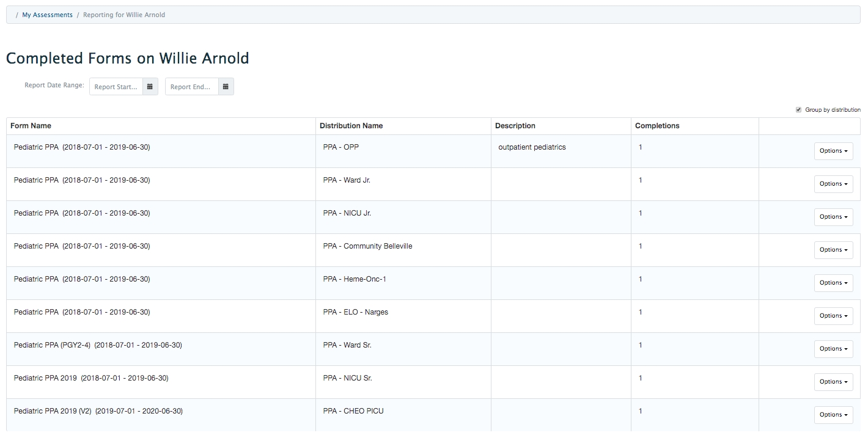Image resolution: width=868 pixels, height=438 pixels.
Task: Click the calendar icon beside Report End
Action: (226, 87)
